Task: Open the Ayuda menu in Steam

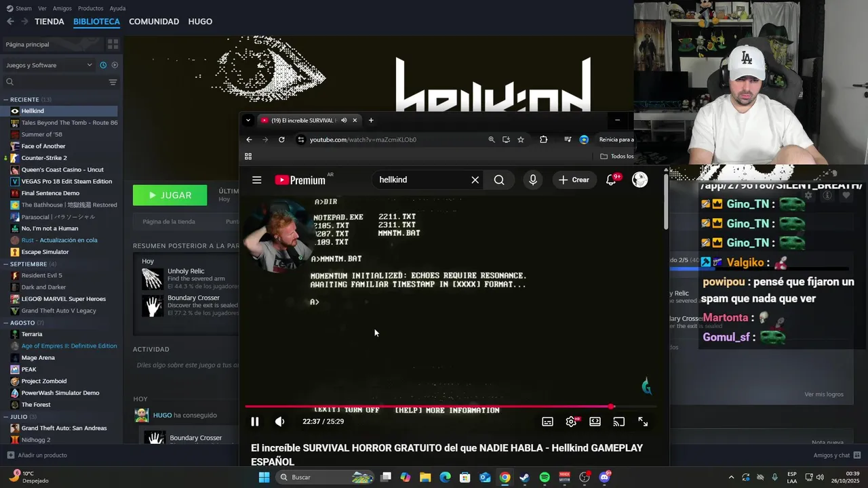Action: point(117,8)
